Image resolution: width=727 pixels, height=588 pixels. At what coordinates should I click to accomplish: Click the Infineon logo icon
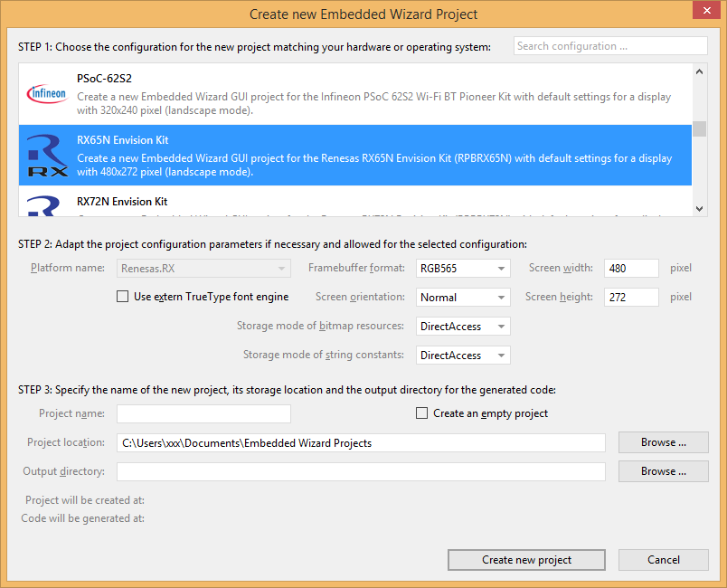point(47,93)
